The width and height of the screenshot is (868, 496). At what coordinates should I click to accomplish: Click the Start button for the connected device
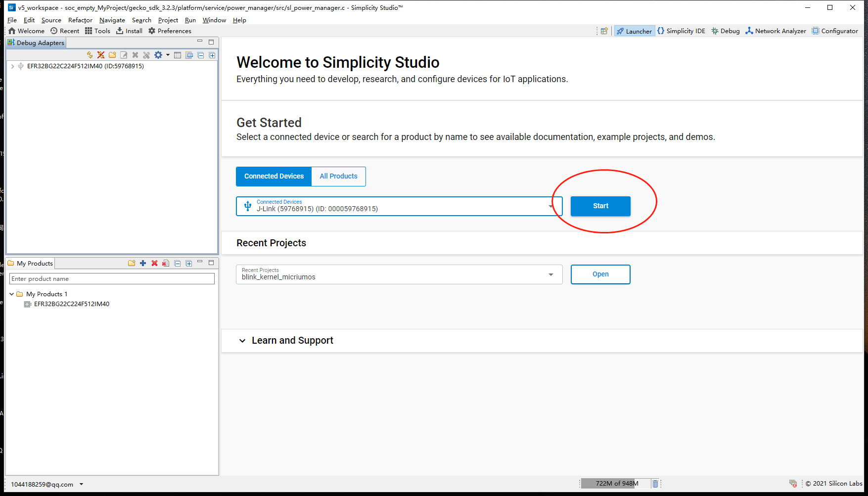point(600,206)
